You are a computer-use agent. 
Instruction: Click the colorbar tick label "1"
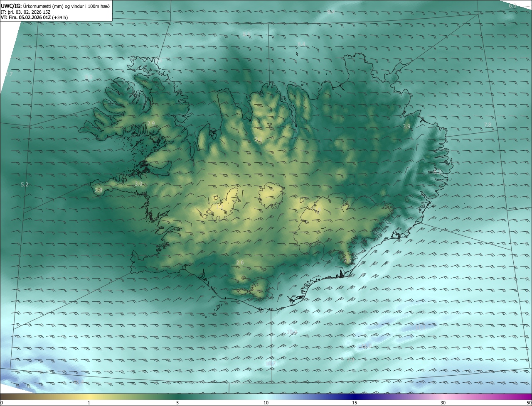click(89, 403)
